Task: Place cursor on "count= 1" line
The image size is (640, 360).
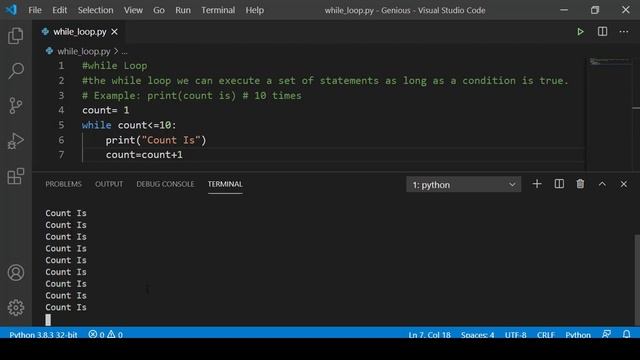Action: pyautogui.click(x=105, y=110)
